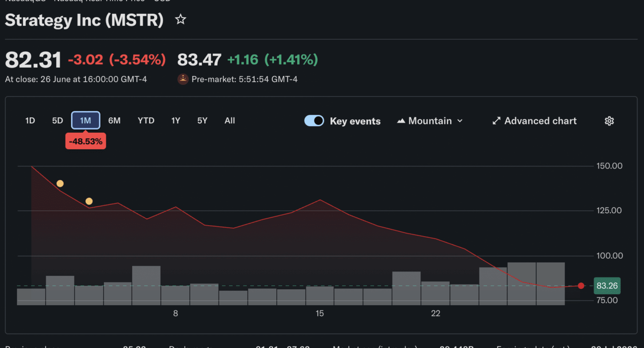644x348 pixels.
Task: Click the pre-market indicator icon
Action: pos(183,79)
